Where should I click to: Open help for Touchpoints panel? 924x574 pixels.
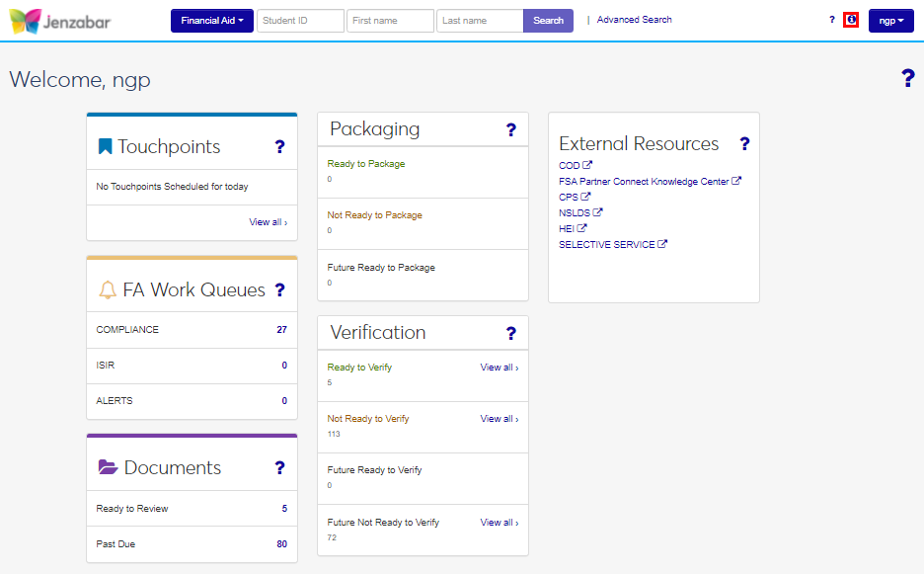[x=279, y=147]
